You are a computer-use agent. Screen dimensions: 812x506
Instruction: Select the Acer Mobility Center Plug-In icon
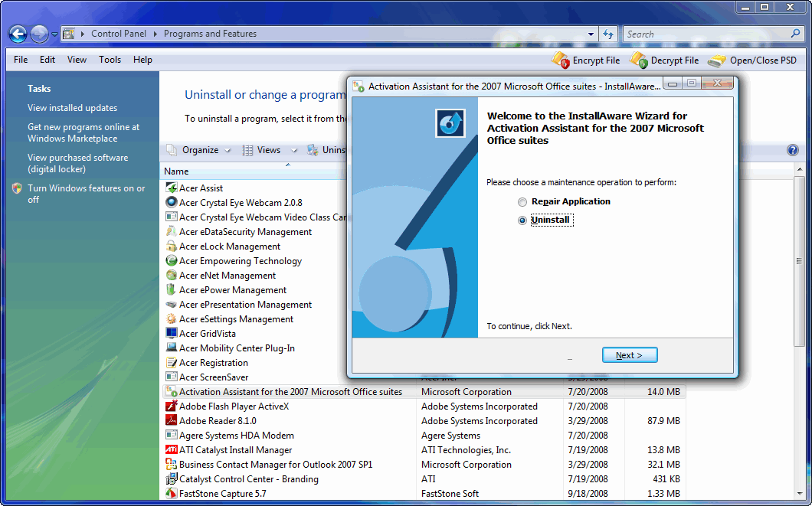[172, 348]
